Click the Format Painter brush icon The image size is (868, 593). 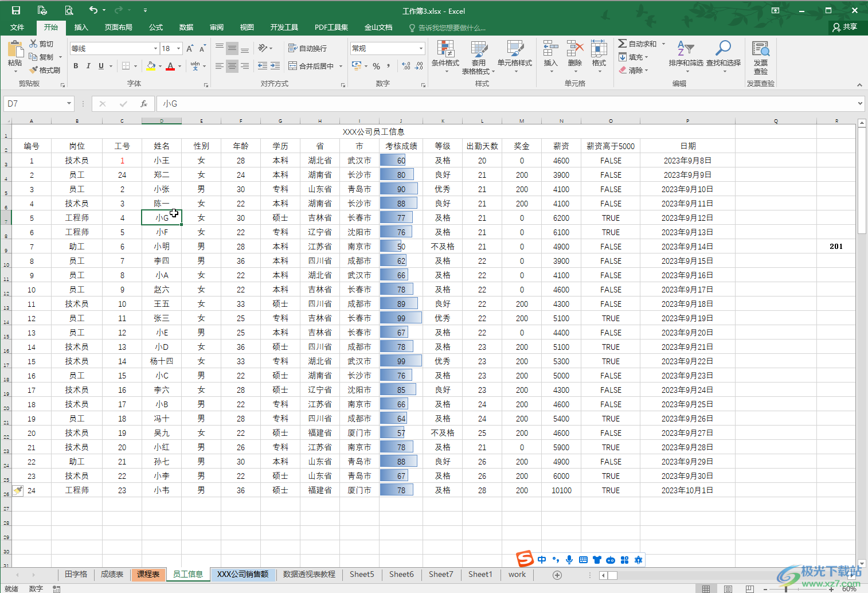coord(34,70)
